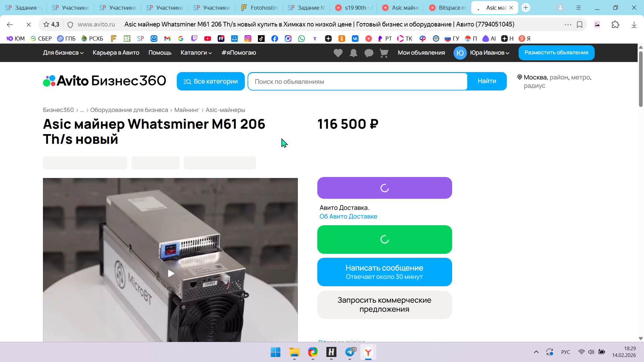The image size is (644, 362).
Task: Expand the Для бизнеса dropdown
Action: pyautogui.click(x=63, y=53)
